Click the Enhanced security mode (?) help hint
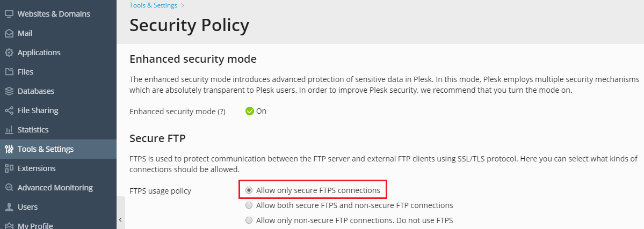Viewport: 644px width, 229px height. click(221, 112)
